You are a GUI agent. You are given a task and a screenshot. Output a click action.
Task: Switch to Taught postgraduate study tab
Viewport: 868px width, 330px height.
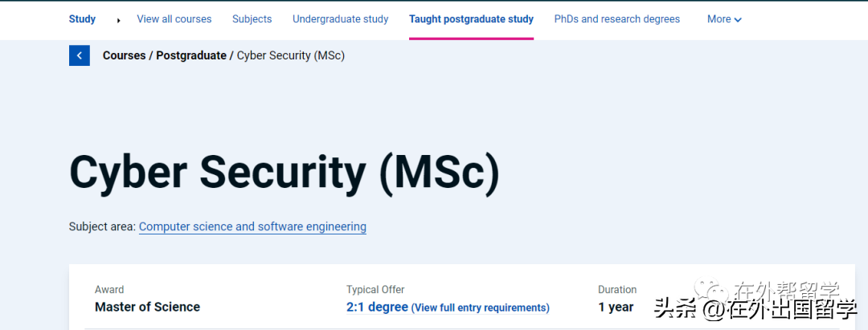click(x=471, y=18)
